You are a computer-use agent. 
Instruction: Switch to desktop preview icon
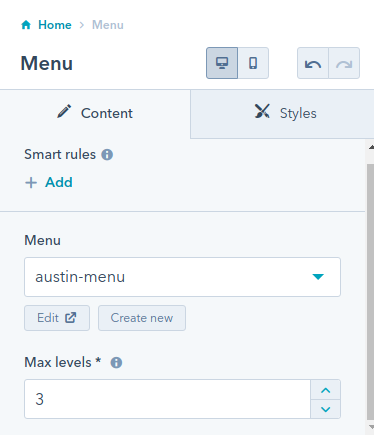click(222, 63)
